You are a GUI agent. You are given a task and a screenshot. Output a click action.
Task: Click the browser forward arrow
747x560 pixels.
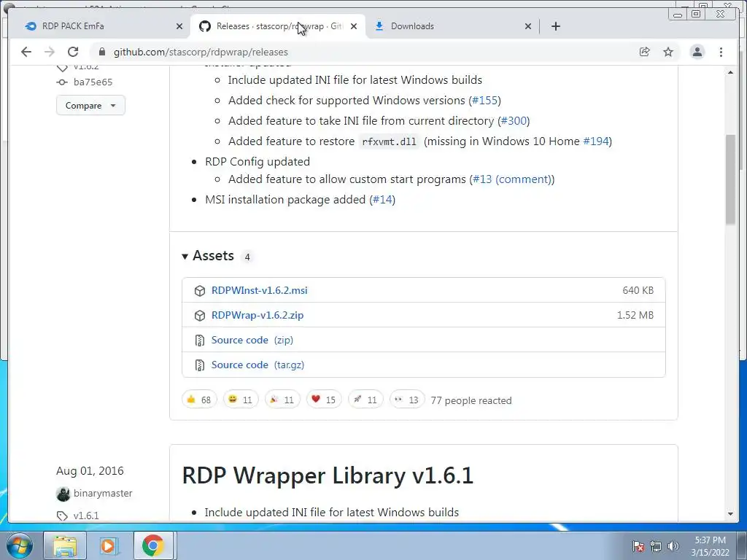point(50,52)
